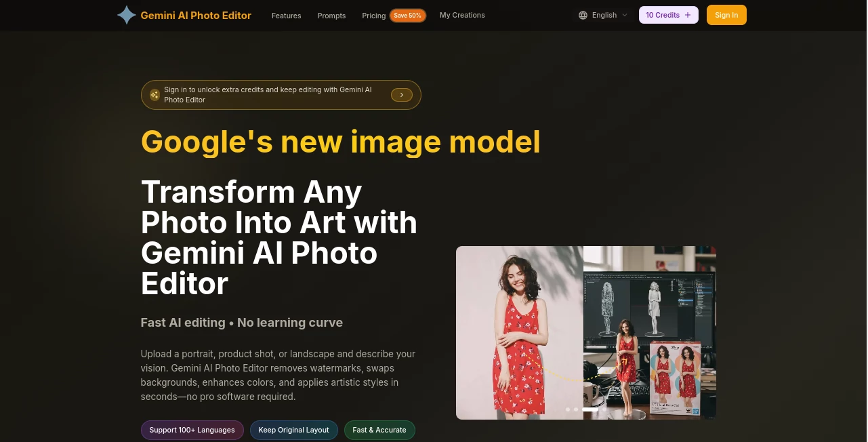Click the 10 Credits pill button
The image size is (868, 442).
tap(668, 14)
